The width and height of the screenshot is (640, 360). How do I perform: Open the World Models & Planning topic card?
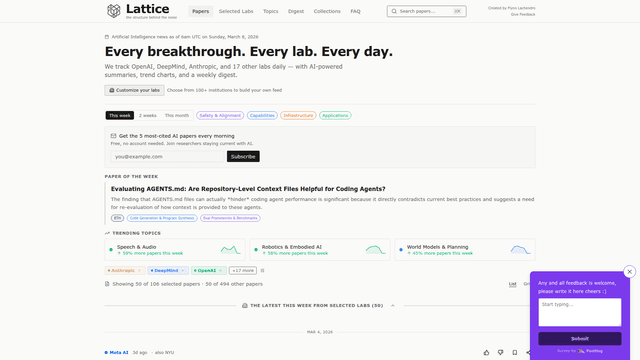pyautogui.click(x=465, y=249)
